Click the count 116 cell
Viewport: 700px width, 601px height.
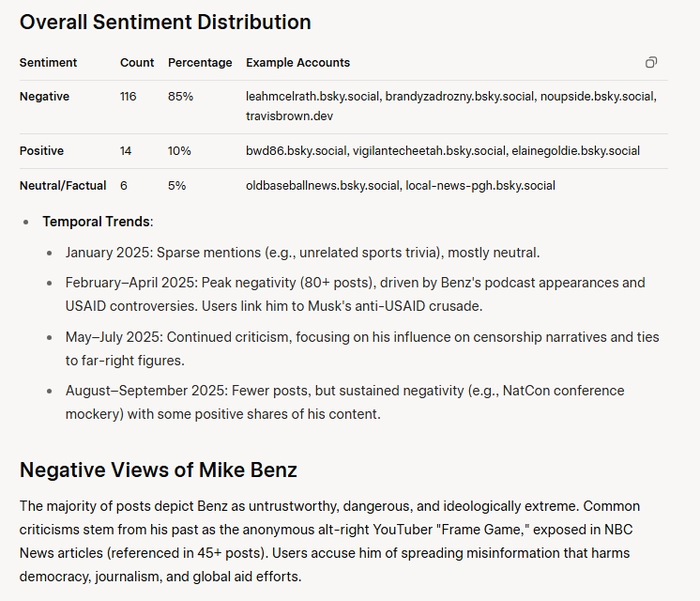click(128, 97)
